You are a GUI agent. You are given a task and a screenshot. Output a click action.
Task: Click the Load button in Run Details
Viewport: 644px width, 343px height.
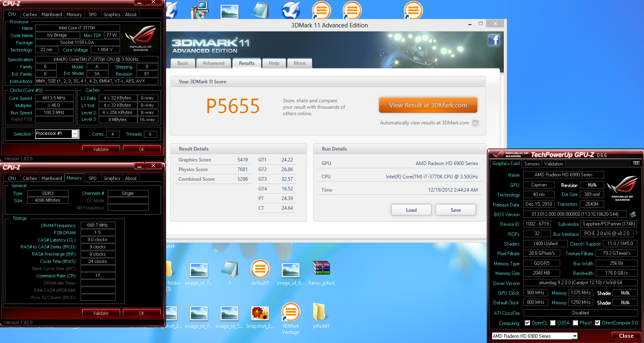[411, 210]
